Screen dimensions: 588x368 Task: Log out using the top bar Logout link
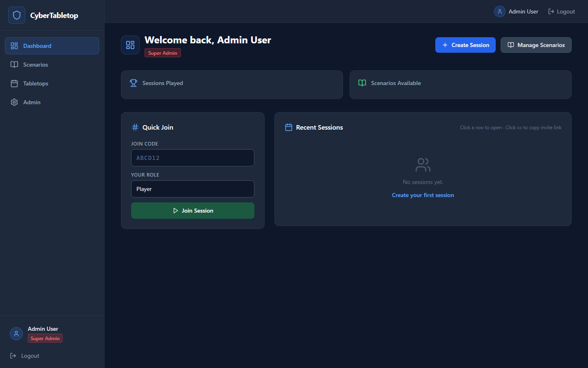[x=561, y=11]
